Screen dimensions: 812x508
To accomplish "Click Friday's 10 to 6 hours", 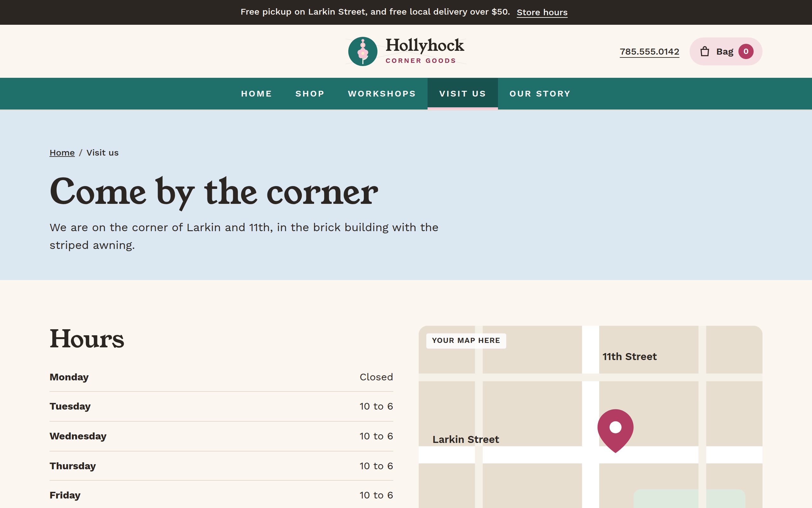I will coord(376,496).
